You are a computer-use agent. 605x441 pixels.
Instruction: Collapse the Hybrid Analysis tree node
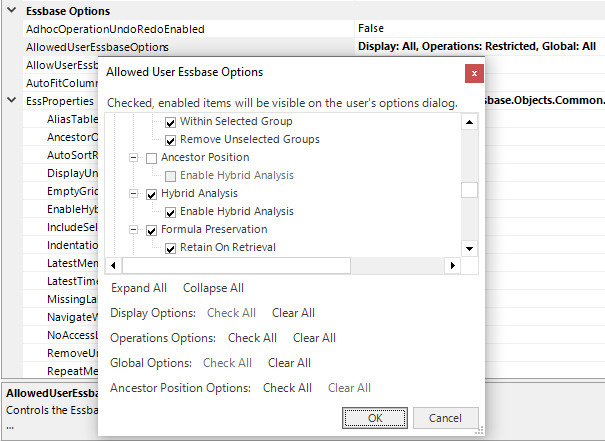pos(134,193)
